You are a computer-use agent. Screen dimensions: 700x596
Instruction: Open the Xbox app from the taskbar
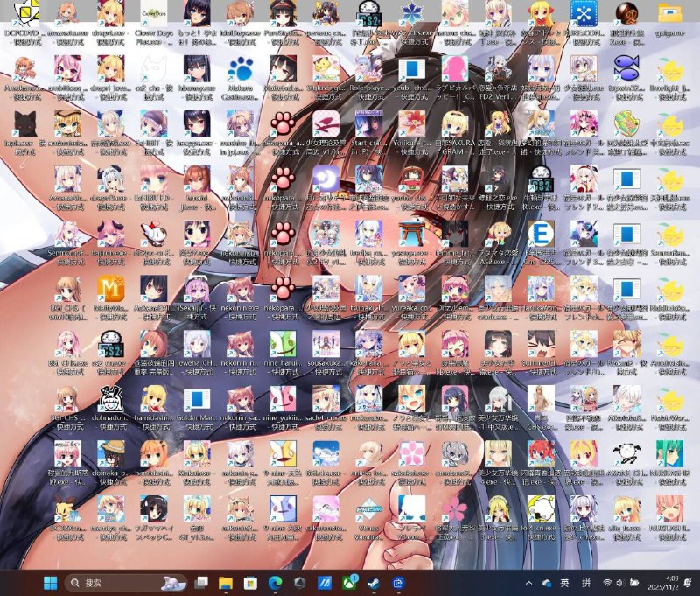[x=348, y=583]
